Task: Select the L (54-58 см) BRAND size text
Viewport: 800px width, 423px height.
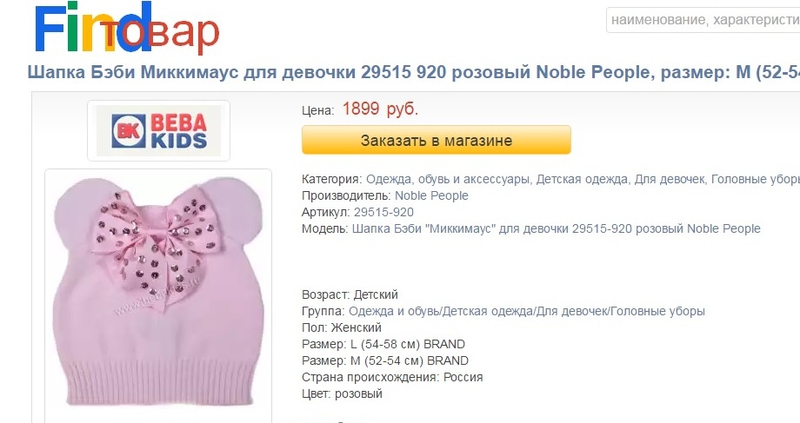Action: tap(408, 344)
